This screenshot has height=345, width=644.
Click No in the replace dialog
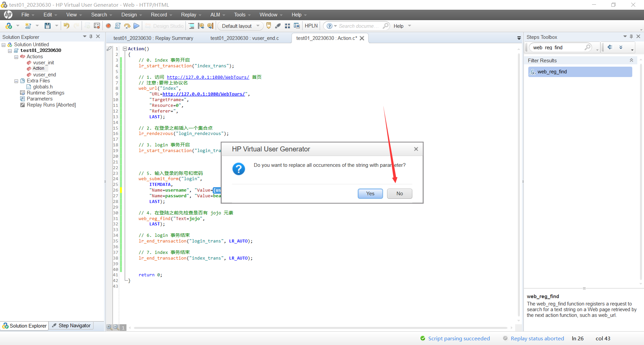pos(399,194)
